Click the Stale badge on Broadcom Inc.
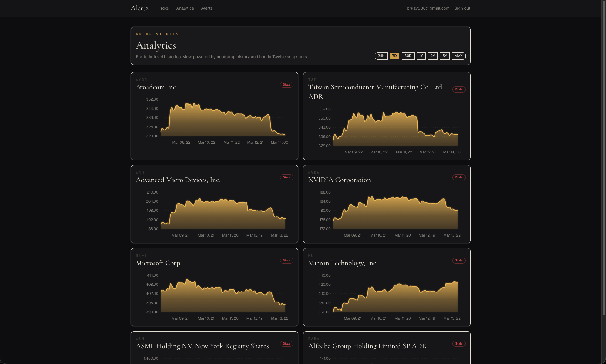This screenshot has width=606, height=364. coord(286,84)
